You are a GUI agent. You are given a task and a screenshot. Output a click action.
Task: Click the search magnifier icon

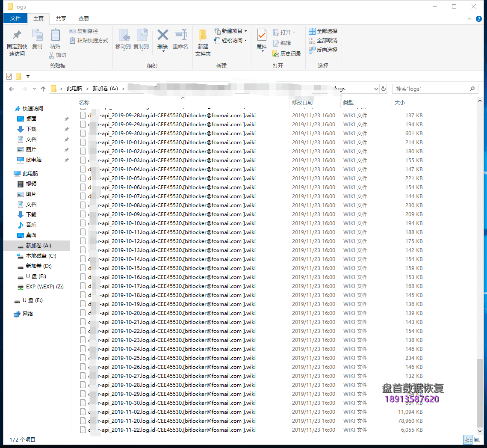coord(472,89)
